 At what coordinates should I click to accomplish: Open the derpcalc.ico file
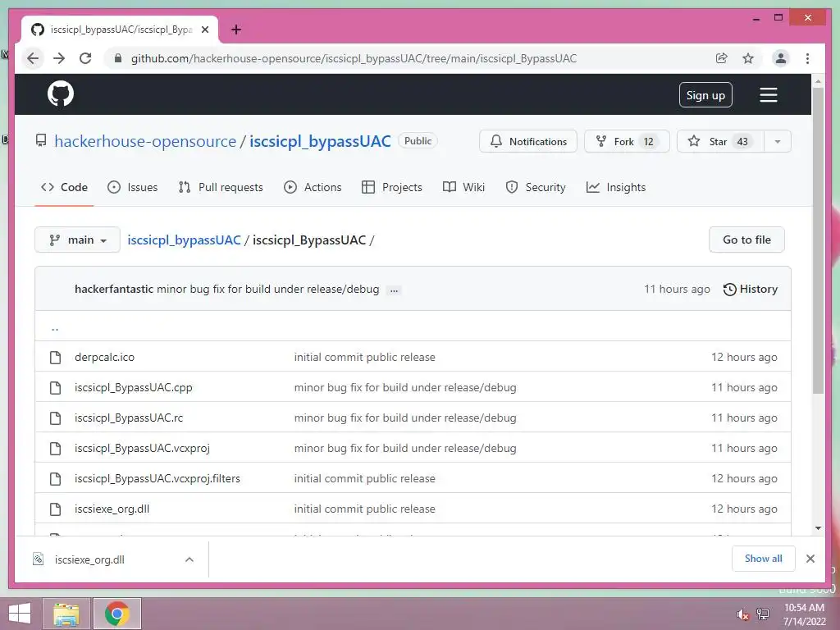pos(104,358)
